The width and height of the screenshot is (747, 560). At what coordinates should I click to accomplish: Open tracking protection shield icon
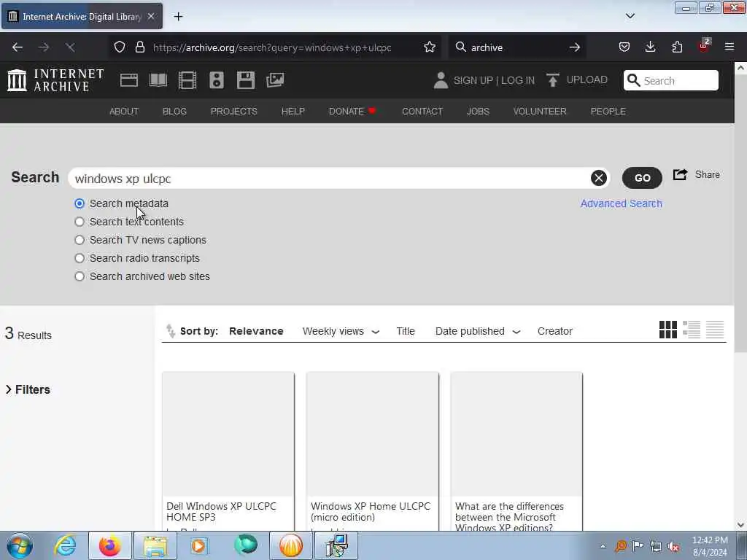[120, 47]
